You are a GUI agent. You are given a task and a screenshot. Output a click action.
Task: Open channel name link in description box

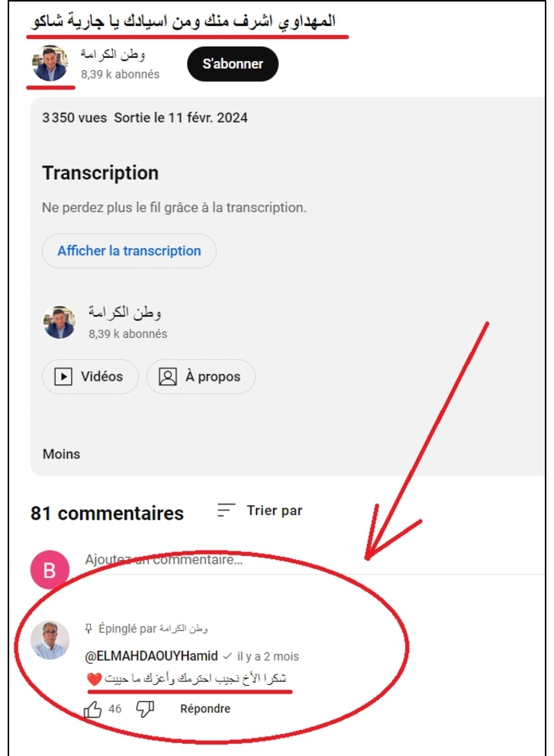pyautogui.click(x=124, y=313)
